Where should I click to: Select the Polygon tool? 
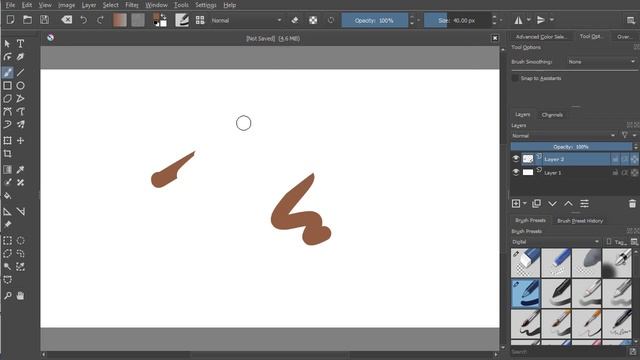coord(7,99)
